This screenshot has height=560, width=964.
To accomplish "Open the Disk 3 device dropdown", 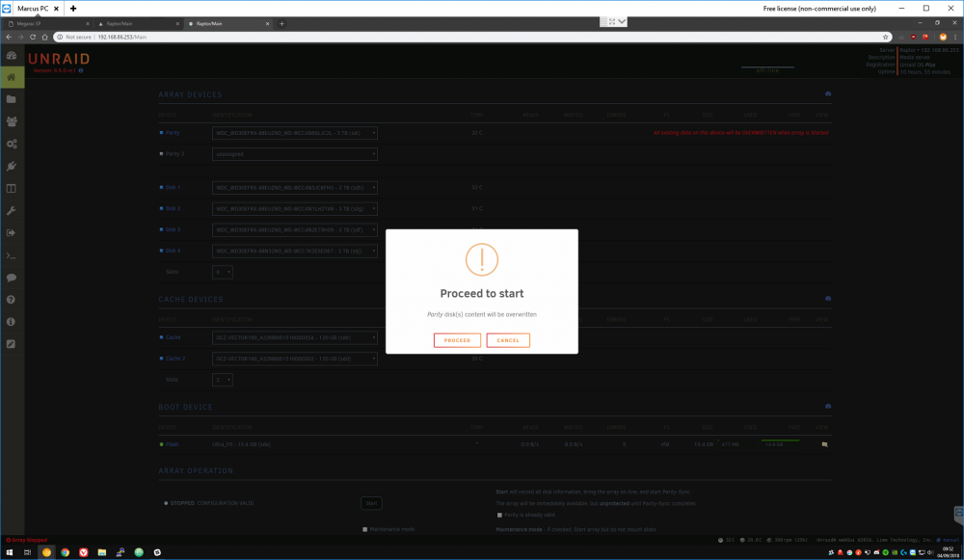I will [x=294, y=230].
